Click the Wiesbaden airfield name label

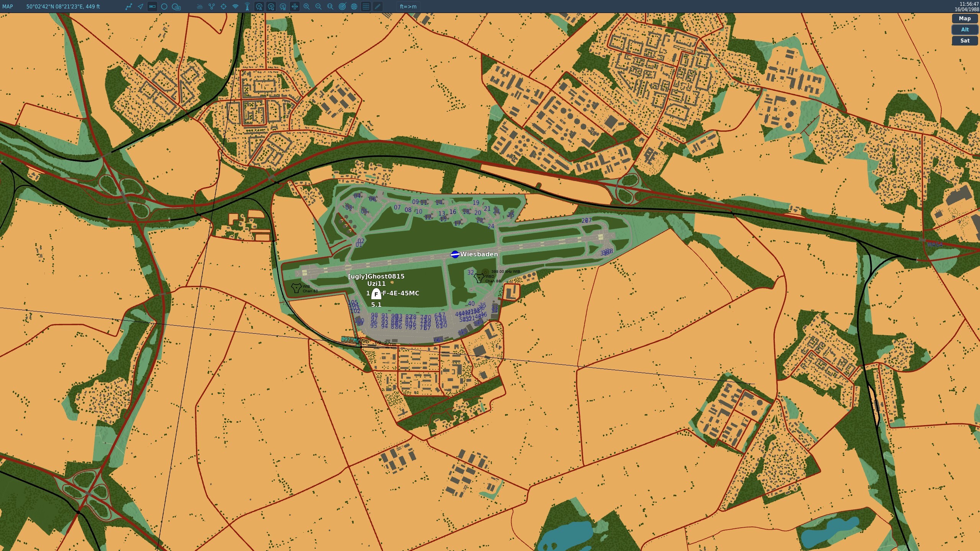[x=479, y=254]
